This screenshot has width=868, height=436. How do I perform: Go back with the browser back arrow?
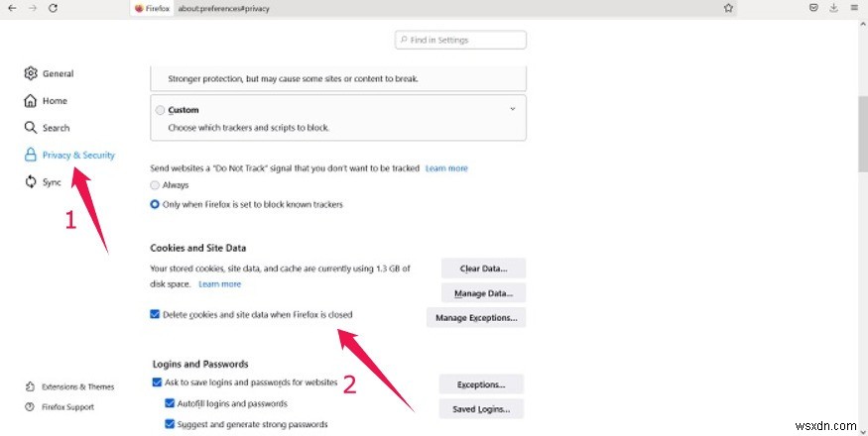12,8
